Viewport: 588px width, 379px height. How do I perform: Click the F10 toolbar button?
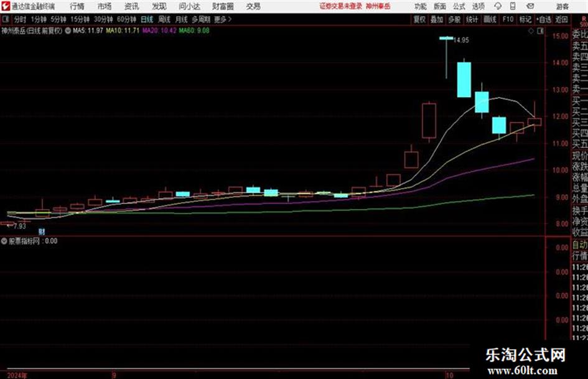(508, 19)
